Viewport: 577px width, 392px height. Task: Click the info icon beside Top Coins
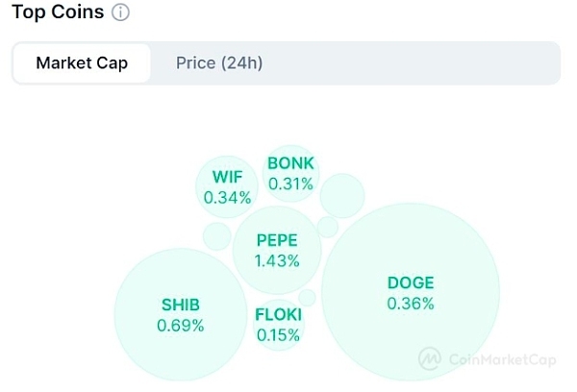(120, 13)
